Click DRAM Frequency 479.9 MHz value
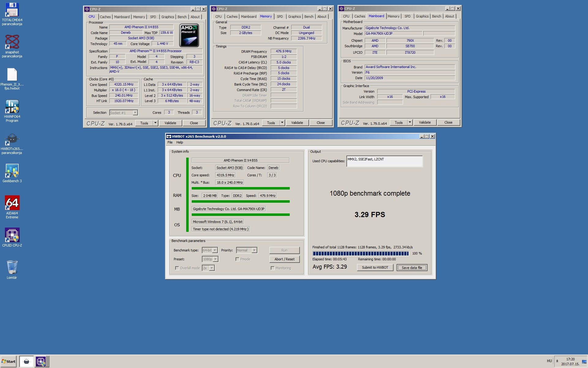The width and height of the screenshot is (588, 368). point(284,51)
